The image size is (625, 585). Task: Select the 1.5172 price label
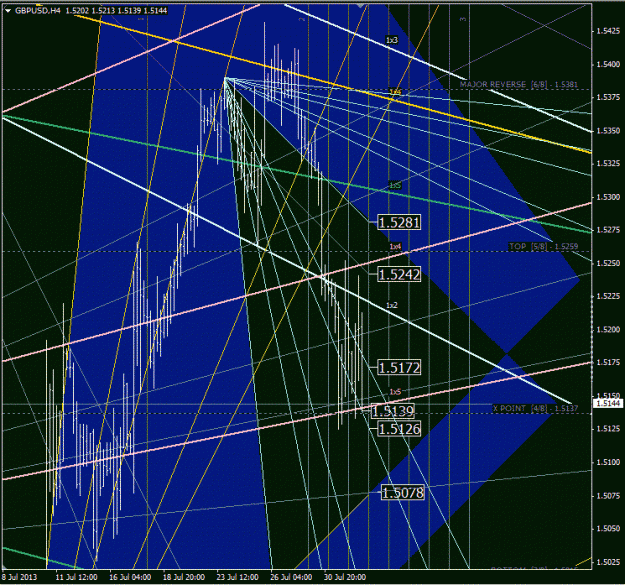(x=399, y=367)
